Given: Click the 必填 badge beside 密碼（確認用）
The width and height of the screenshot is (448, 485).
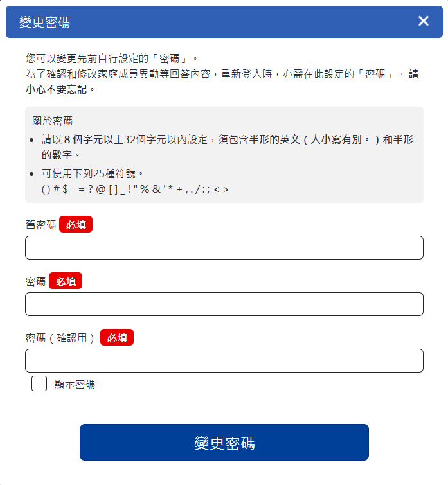Looking at the screenshot, I should pyautogui.click(x=117, y=338).
